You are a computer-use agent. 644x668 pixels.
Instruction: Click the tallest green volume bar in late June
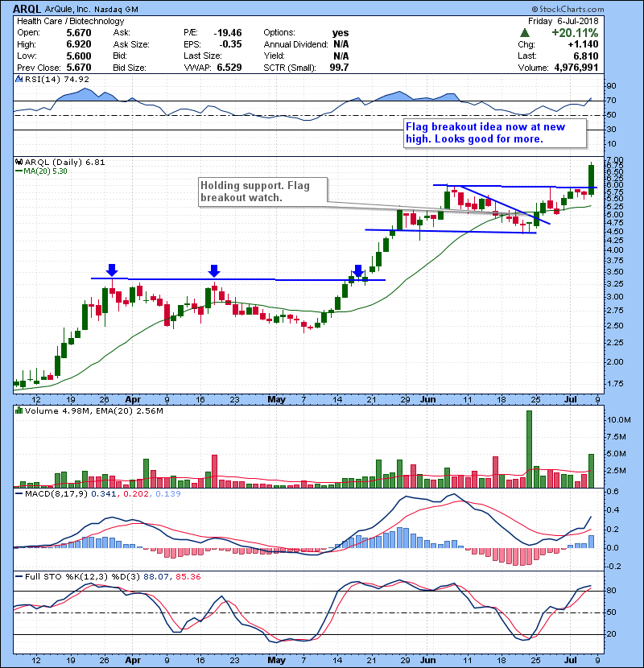point(530,449)
